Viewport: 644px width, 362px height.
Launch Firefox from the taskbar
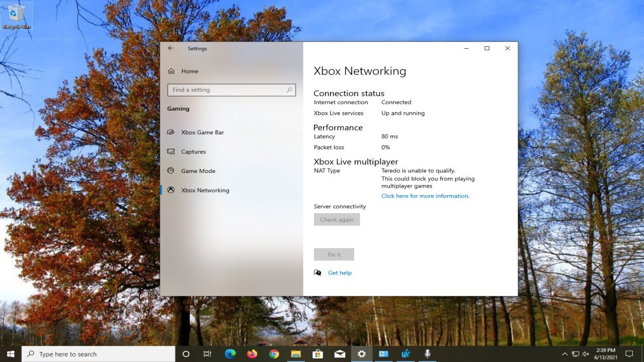pyautogui.click(x=252, y=354)
